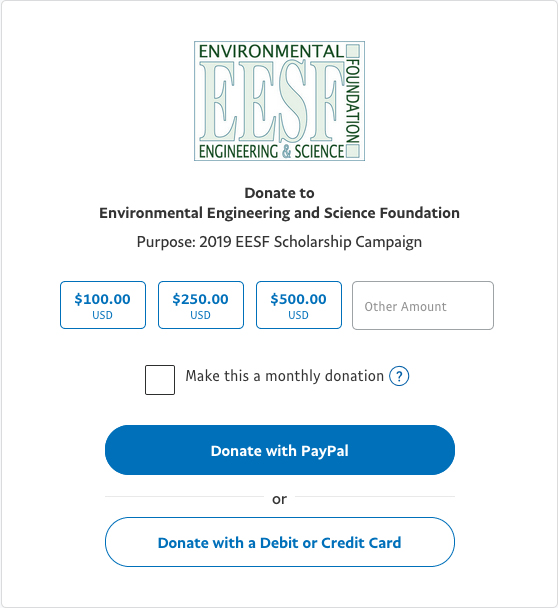
Task: Click the vertical FOUNDATION text in logo
Action: coord(353,101)
